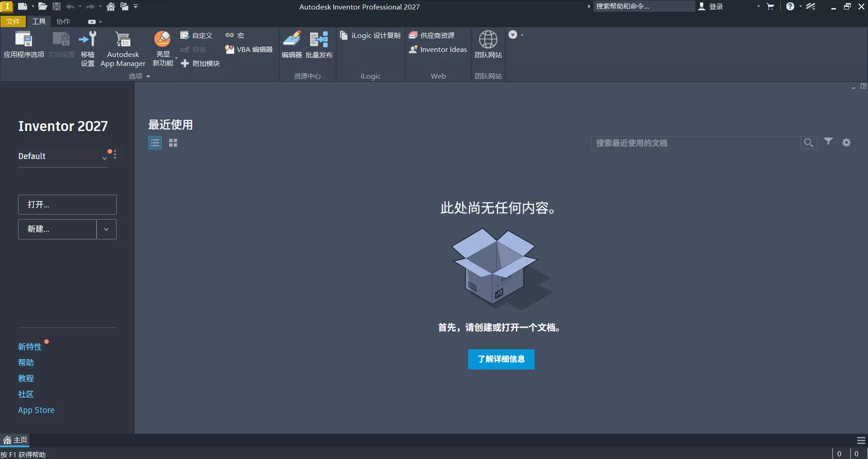Launch iLogic 设计复制

coord(370,35)
